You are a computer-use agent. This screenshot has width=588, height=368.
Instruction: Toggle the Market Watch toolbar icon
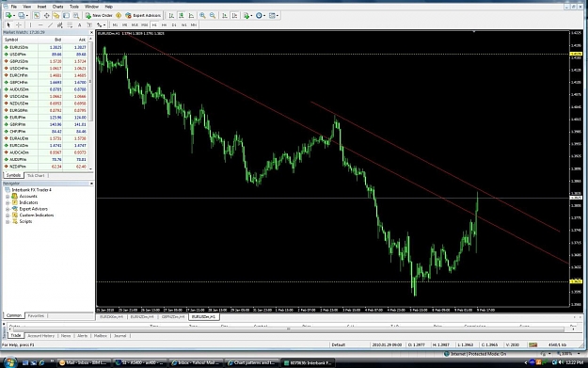(x=37, y=15)
